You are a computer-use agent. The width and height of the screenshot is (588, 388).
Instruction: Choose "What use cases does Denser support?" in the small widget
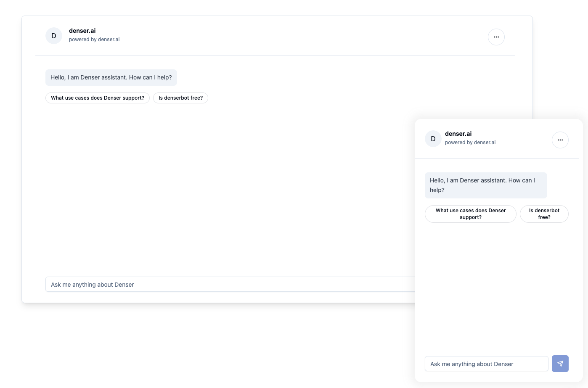(470, 214)
